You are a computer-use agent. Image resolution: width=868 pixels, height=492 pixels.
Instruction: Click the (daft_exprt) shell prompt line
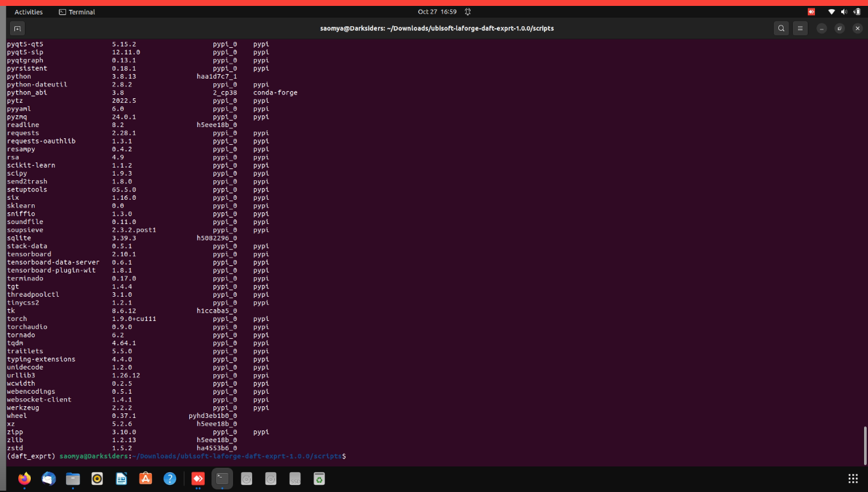(177, 456)
